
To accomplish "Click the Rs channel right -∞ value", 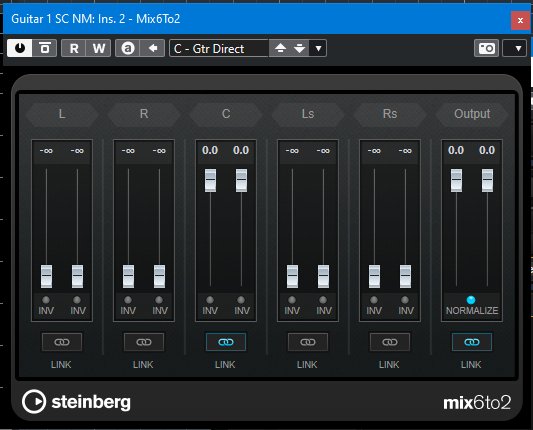I will pyautogui.click(x=405, y=151).
